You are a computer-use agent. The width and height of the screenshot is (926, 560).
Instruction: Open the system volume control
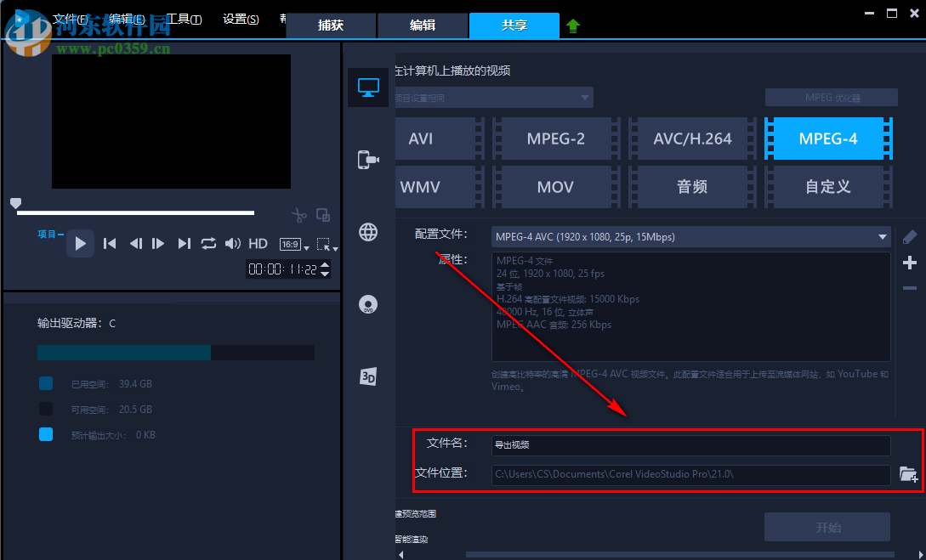click(x=233, y=244)
